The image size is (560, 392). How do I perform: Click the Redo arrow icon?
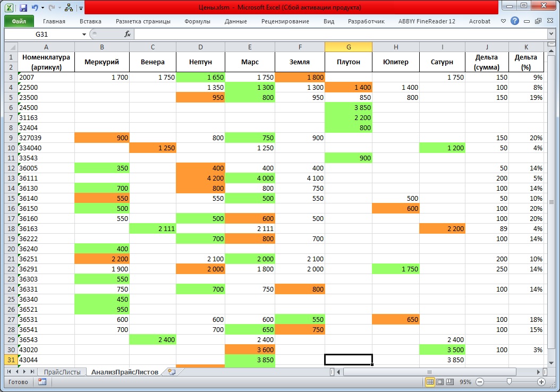tap(52, 7)
